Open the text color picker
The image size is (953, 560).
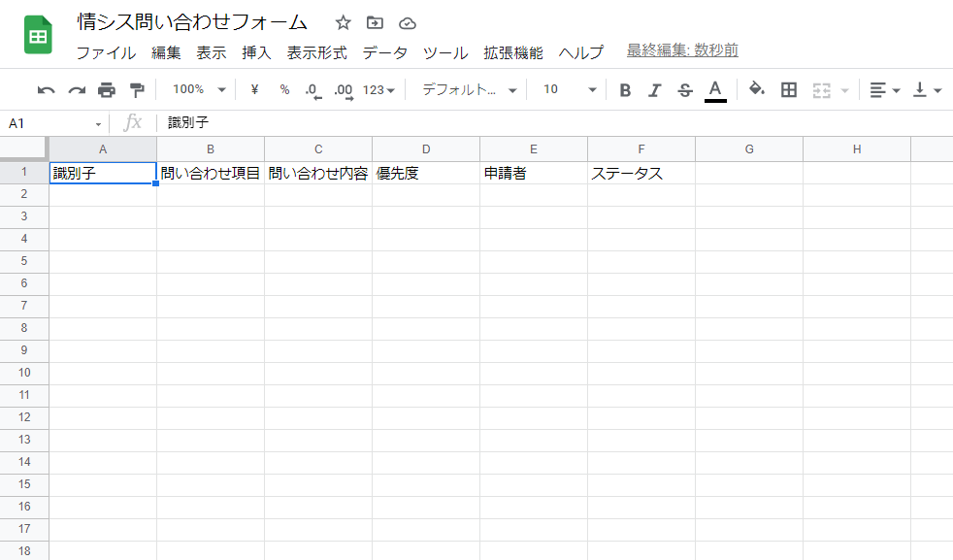(x=715, y=88)
